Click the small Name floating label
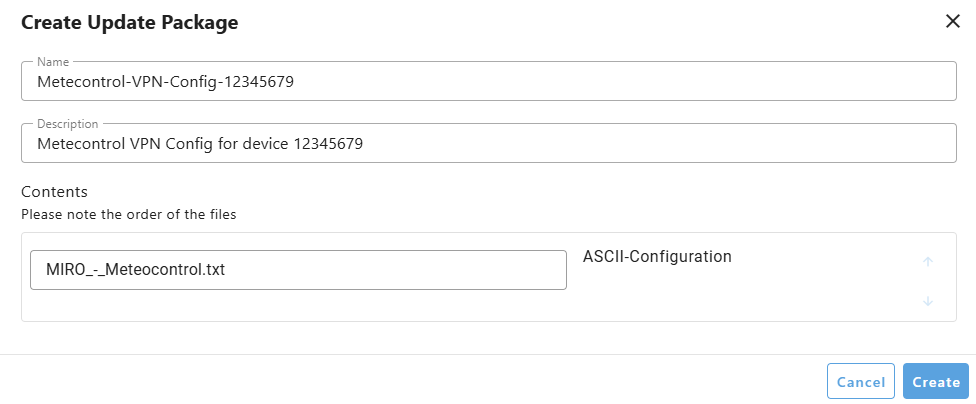Screen dimensions: 976x404 53,62
